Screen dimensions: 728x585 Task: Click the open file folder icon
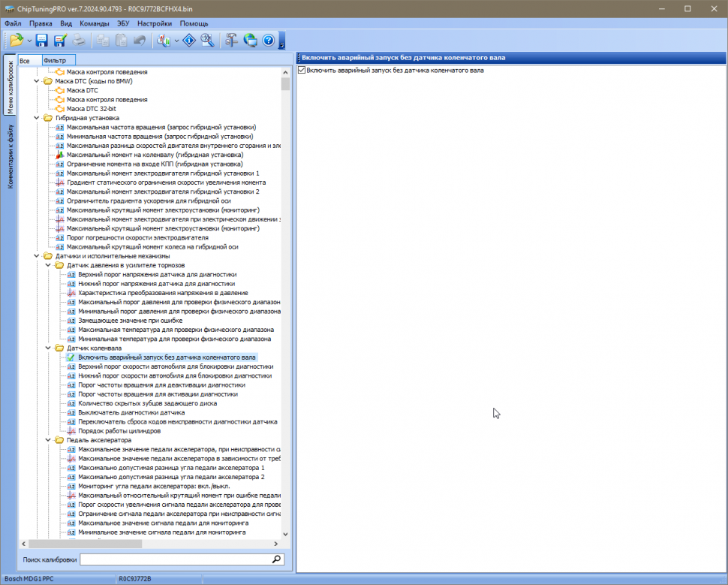click(17, 41)
